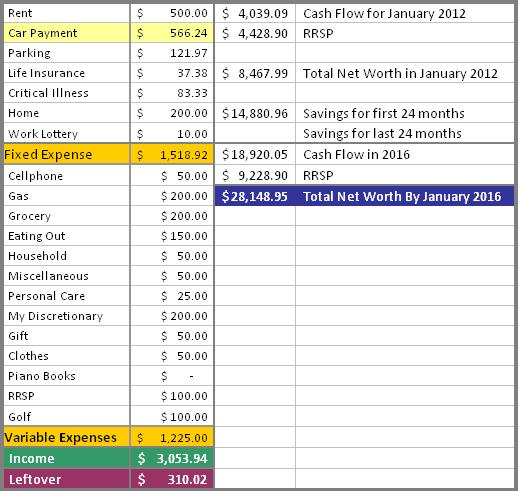The height and width of the screenshot is (491, 518).
Task: Select the Piano Books cell
Action: [67, 376]
